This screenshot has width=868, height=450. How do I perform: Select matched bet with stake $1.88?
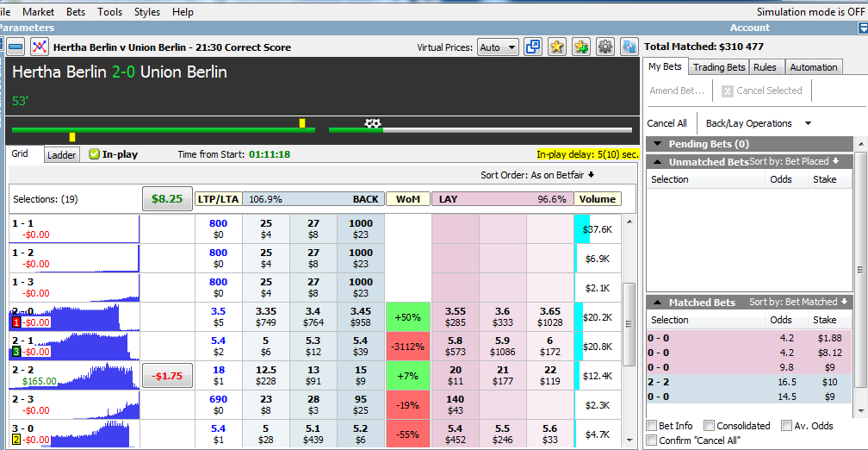749,338
